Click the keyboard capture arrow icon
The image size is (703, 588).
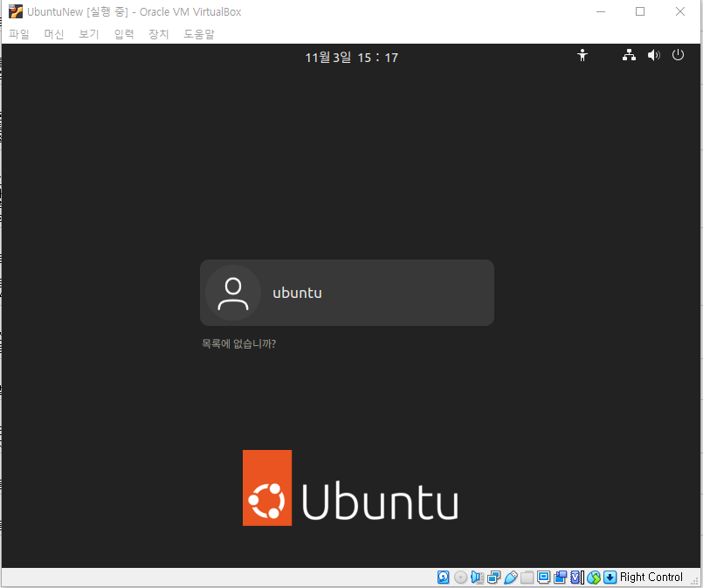(x=610, y=577)
